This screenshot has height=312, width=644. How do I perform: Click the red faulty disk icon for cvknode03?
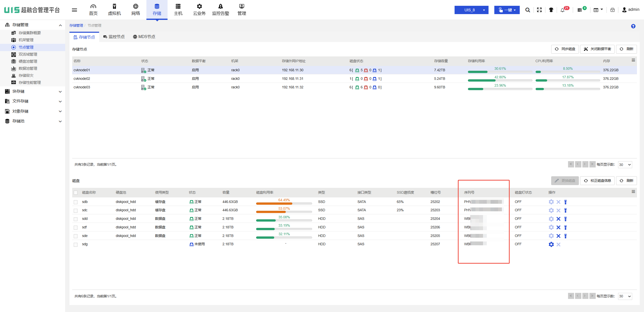pos(366,87)
